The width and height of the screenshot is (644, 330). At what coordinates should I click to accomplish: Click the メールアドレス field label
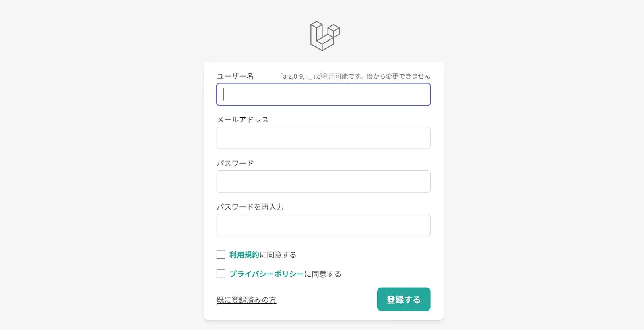pos(242,120)
